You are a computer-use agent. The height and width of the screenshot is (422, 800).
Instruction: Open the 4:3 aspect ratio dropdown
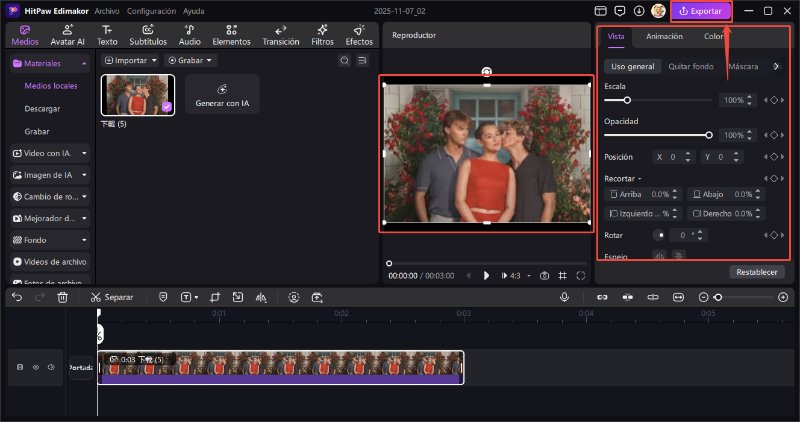point(516,275)
